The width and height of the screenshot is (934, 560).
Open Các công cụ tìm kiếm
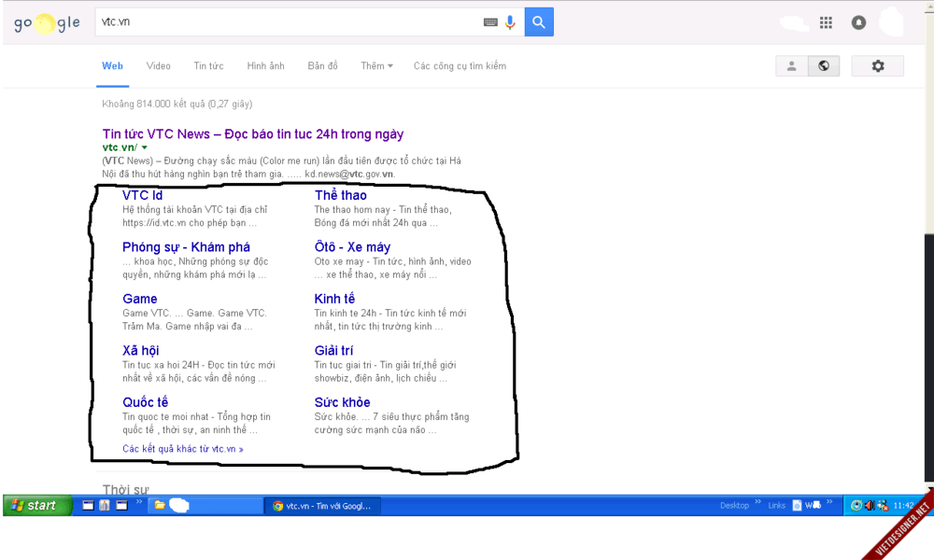pyautogui.click(x=460, y=66)
